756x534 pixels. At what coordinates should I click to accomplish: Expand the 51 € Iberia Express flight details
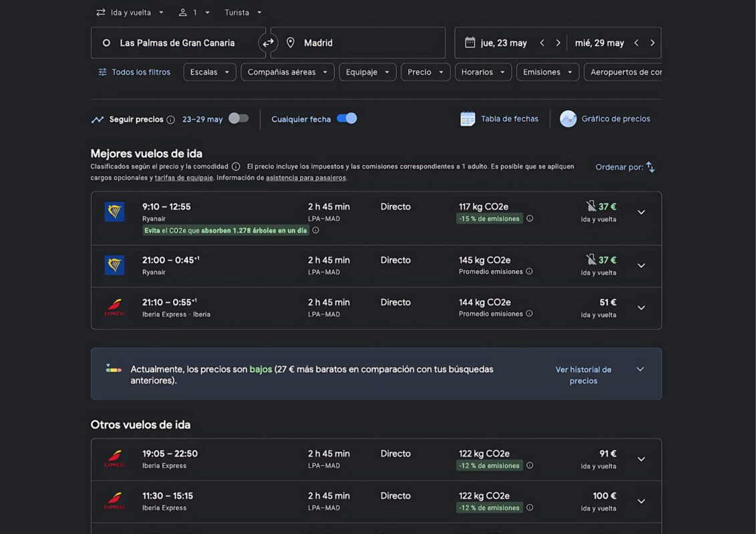641,308
